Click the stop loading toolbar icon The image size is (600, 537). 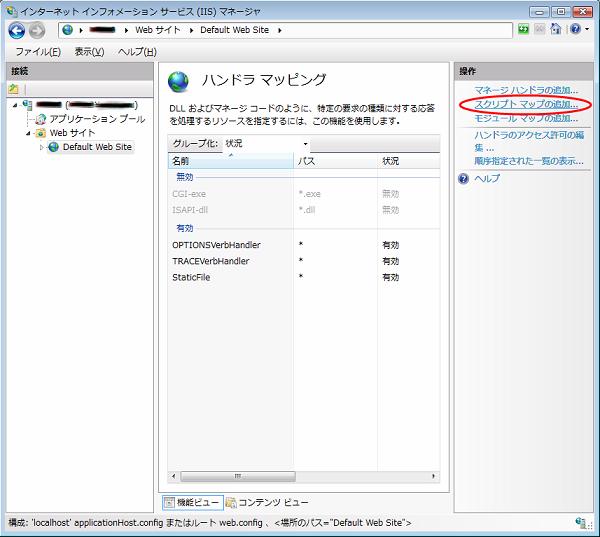[540, 29]
